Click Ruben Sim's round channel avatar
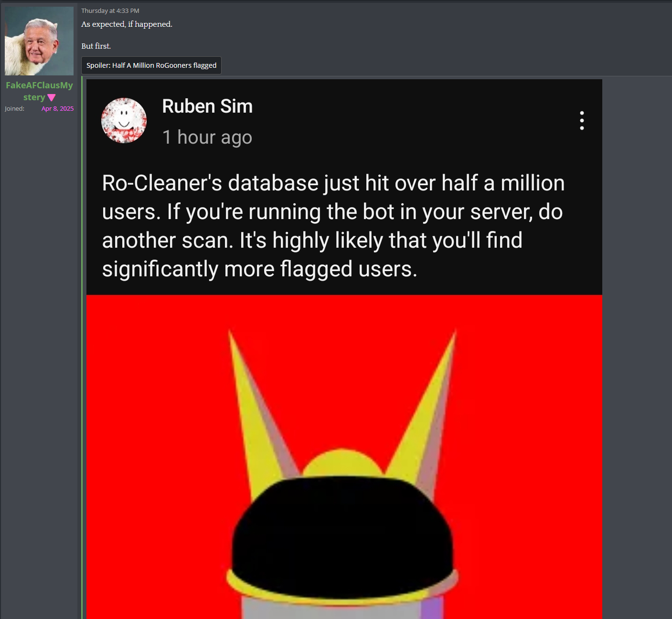This screenshot has height=619, width=672. point(124,120)
